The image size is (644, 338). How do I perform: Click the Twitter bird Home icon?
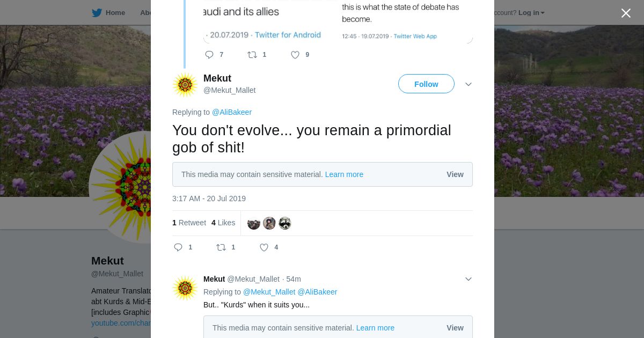tap(97, 13)
